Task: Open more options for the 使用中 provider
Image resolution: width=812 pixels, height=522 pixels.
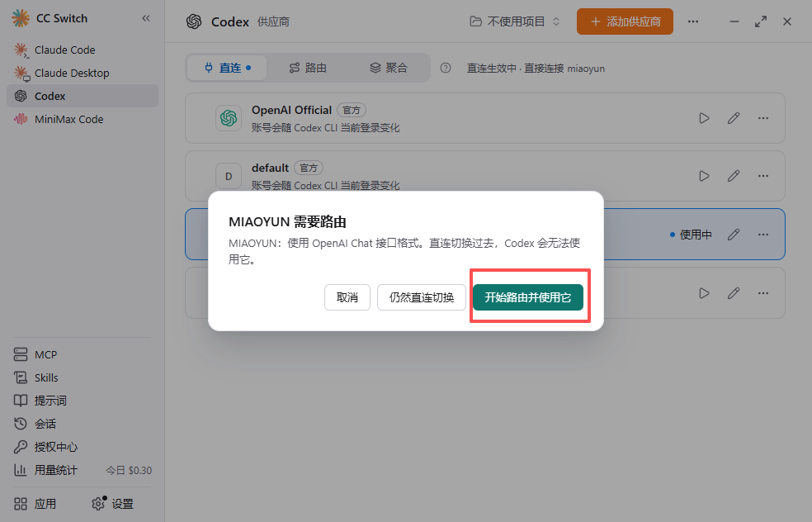Action: pyautogui.click(x=762, y=235)
